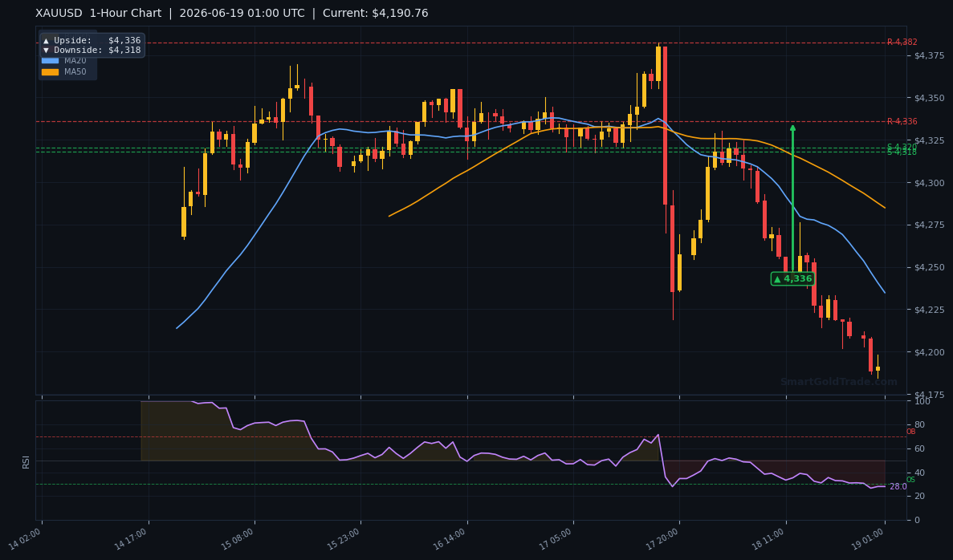The height and width of the screenshot is (560, 953).
Task: Click the MA50 orange legend swatch
Action: pyautogui.click(x=50, y=71)
